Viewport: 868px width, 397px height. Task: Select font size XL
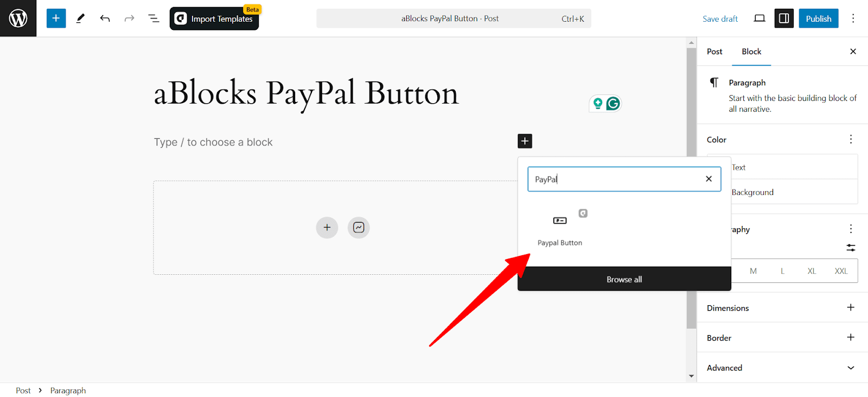coord(812,271)
